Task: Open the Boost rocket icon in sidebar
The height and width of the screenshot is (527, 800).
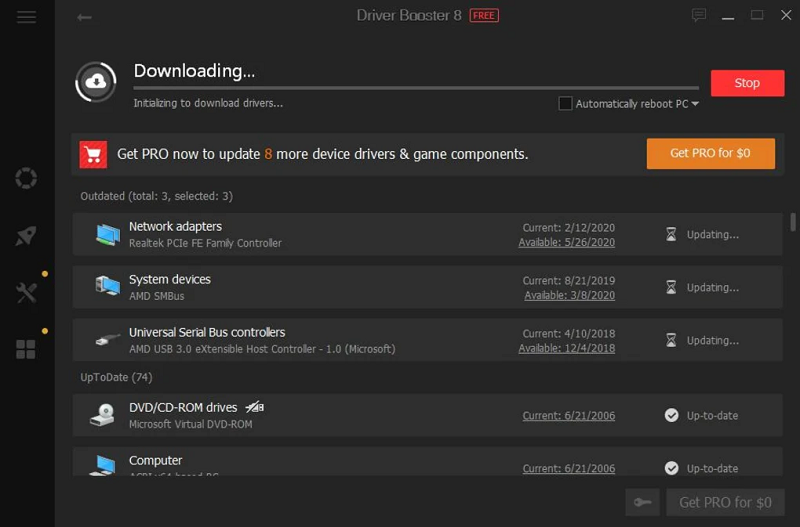Action: tap(26, 236)
